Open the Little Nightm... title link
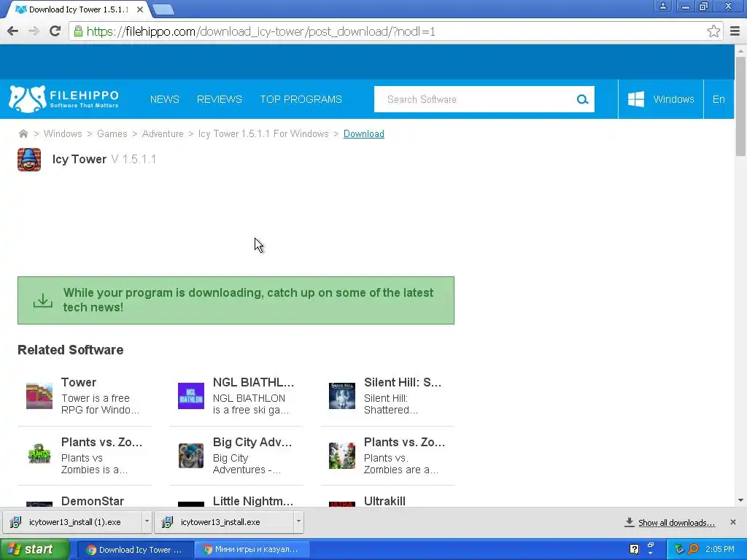This screenshot has width=747, height=560. pos(253,501)
